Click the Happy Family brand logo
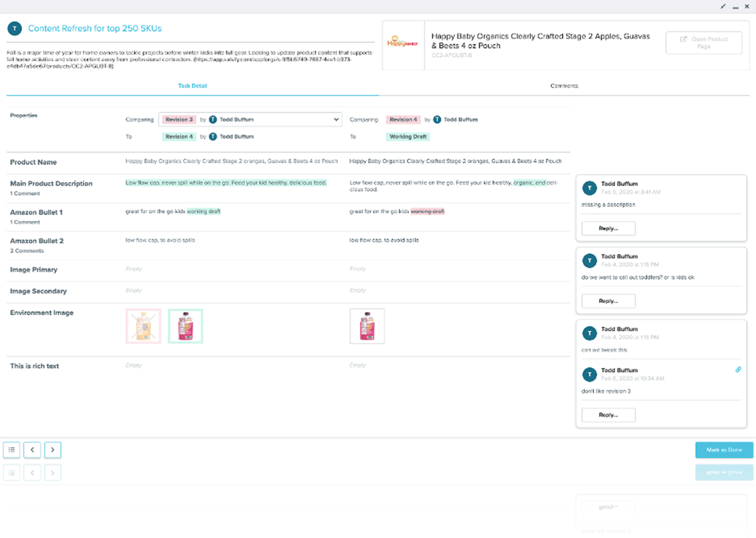The width and height of the screenshot is (756, 538). click(x=403, y=42)
